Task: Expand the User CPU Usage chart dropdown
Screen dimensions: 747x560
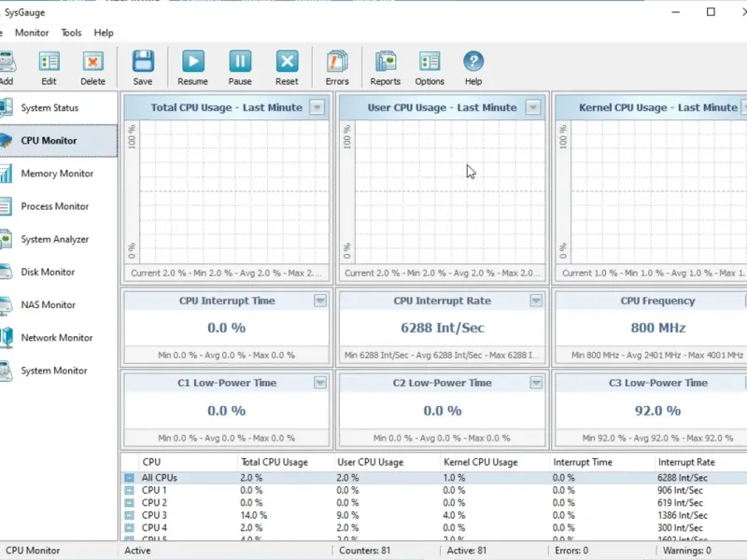Action: pos(533,107)
